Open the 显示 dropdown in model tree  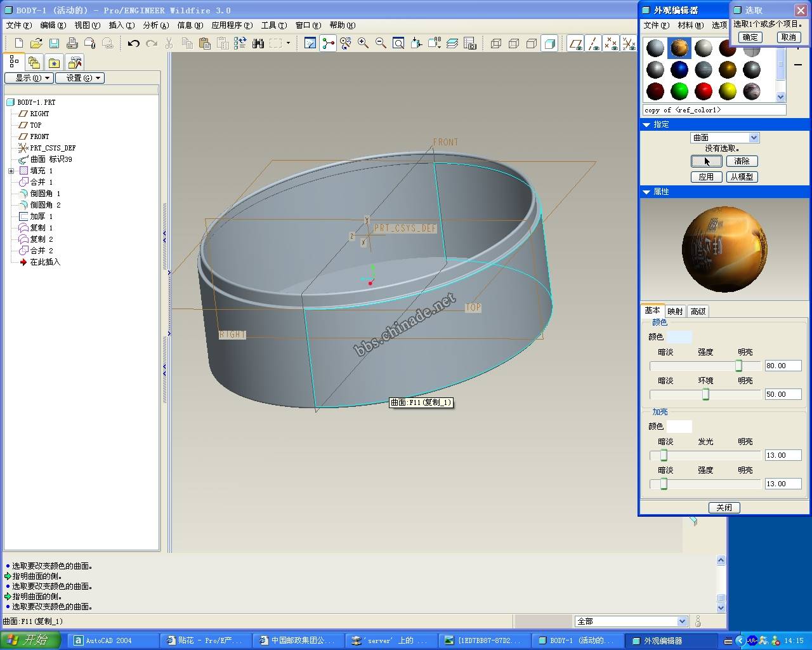pos(29,78)
